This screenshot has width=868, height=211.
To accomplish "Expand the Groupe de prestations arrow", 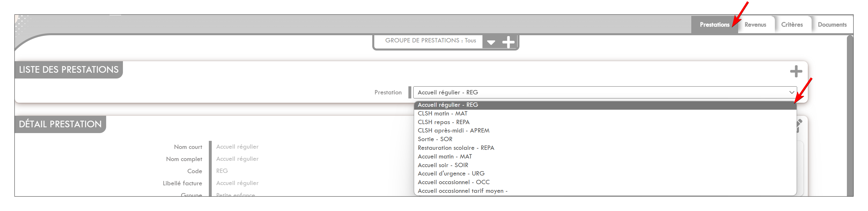I will (491, 42).
